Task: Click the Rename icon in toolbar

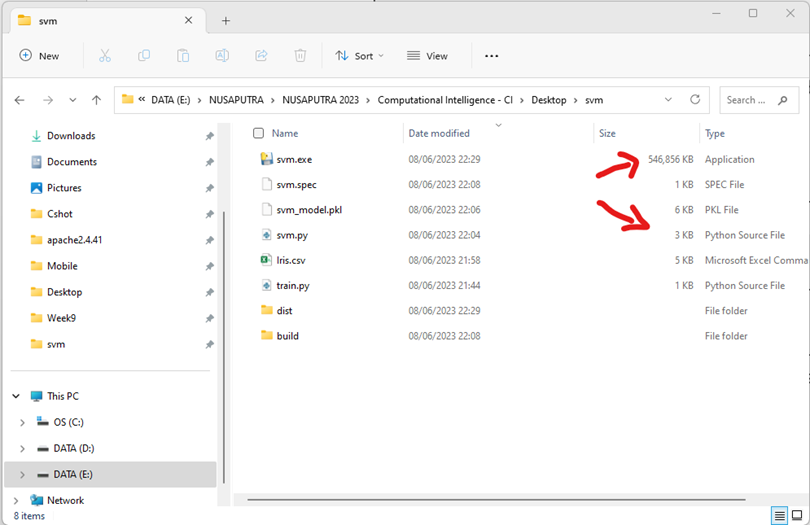Action: click(x=222, y=56)
